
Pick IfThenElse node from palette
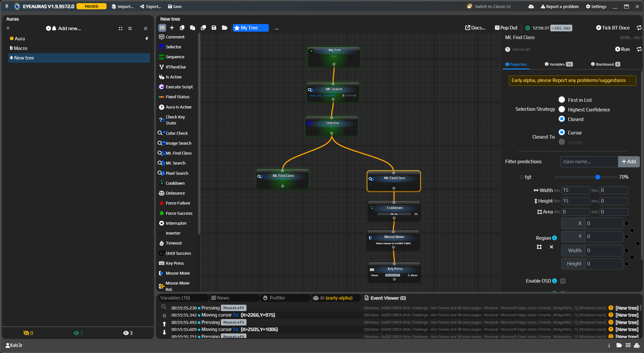(x=176, y=67)
